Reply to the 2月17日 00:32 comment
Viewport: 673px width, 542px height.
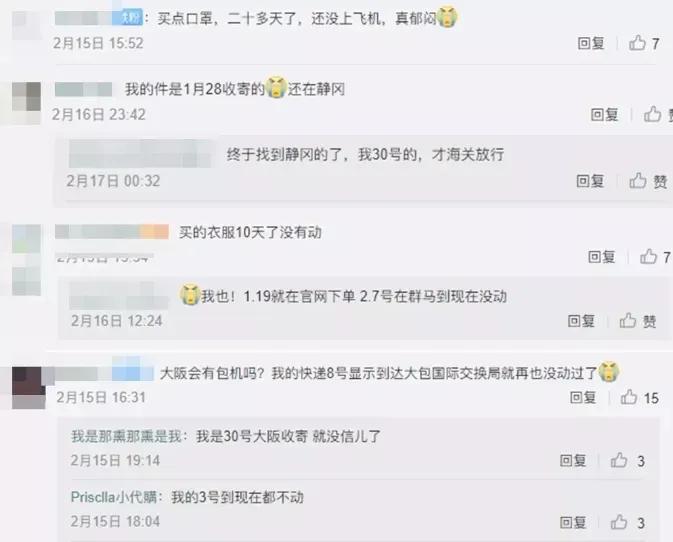(590, 181)
